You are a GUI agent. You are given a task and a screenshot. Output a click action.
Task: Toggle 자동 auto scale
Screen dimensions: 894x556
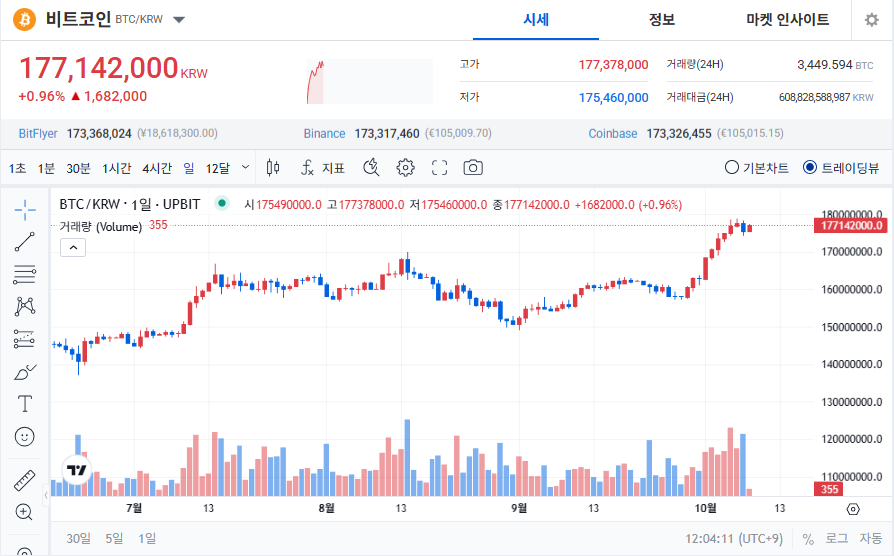click(871, 538)
